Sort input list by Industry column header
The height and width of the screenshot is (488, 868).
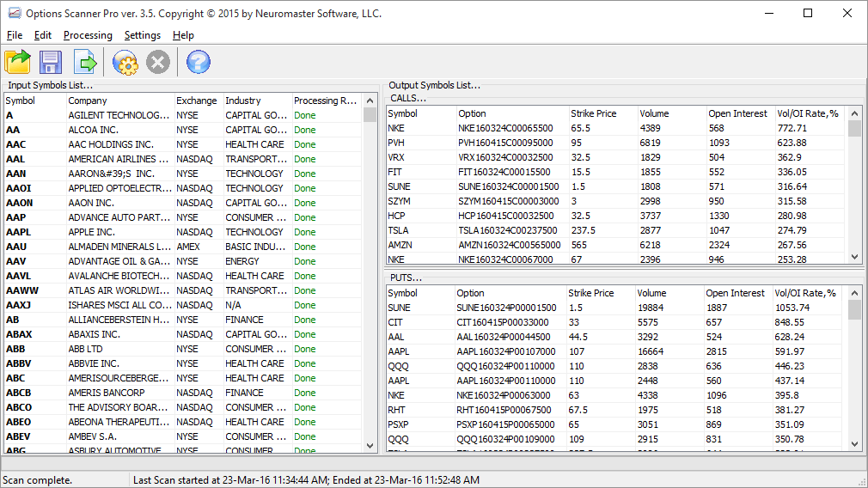258,101
